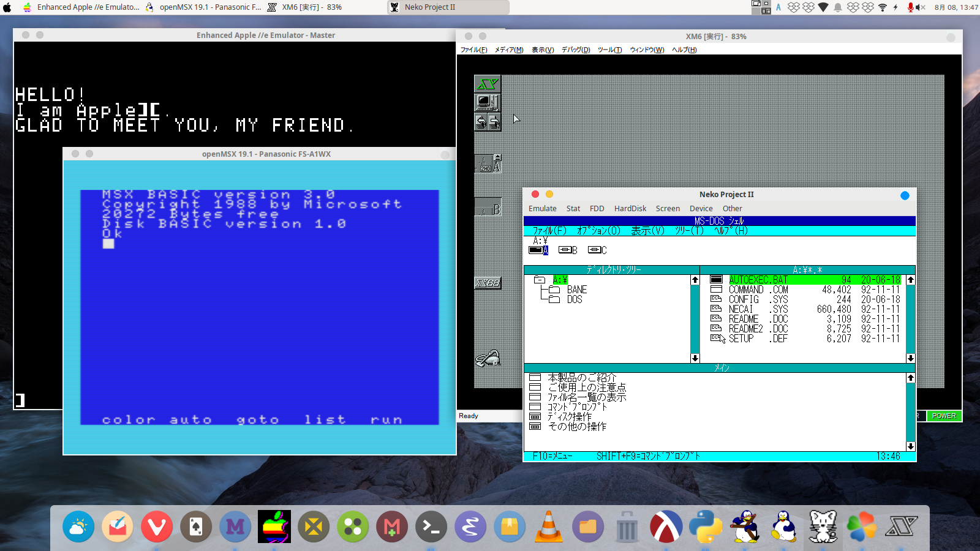Viewport: 980px width, 551px height.
Task: Open ファイル(F) menu in MS-DOS shell
Action: click(x=549, y=231)
